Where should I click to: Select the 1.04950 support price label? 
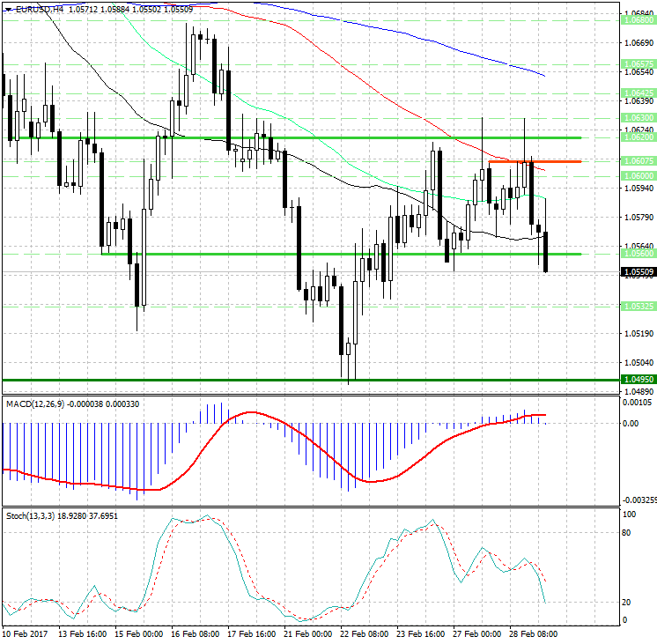point(639,380)
